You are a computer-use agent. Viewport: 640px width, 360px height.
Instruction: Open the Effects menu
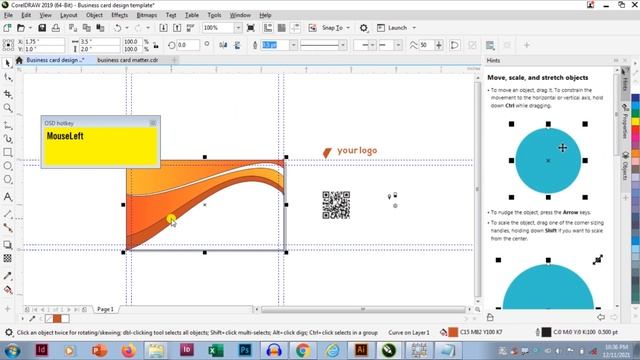click(x=120, y=15)
